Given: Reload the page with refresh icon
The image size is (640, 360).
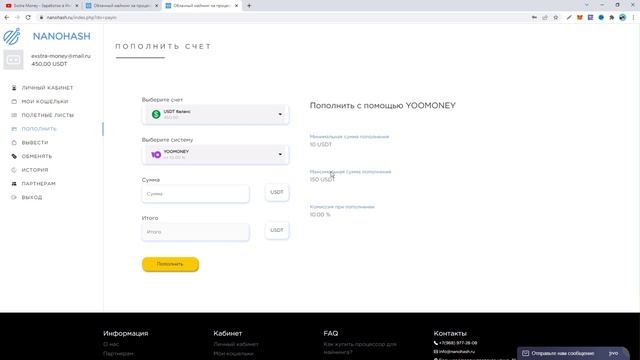Looking at the screenshot, I should (28, 18).
